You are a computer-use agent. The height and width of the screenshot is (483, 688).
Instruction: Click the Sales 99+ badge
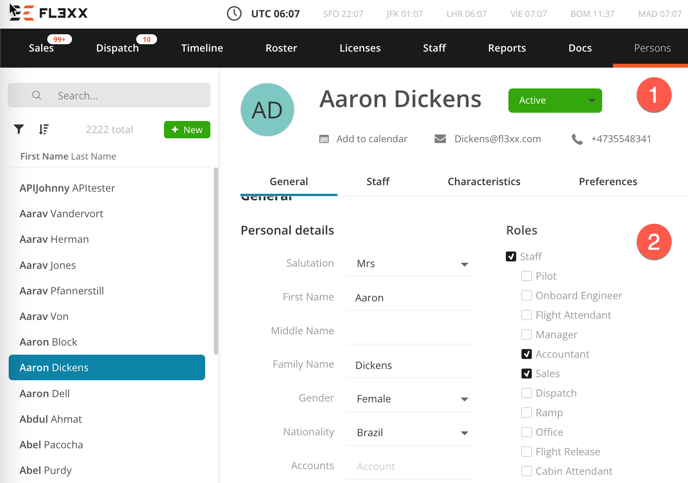59,39
